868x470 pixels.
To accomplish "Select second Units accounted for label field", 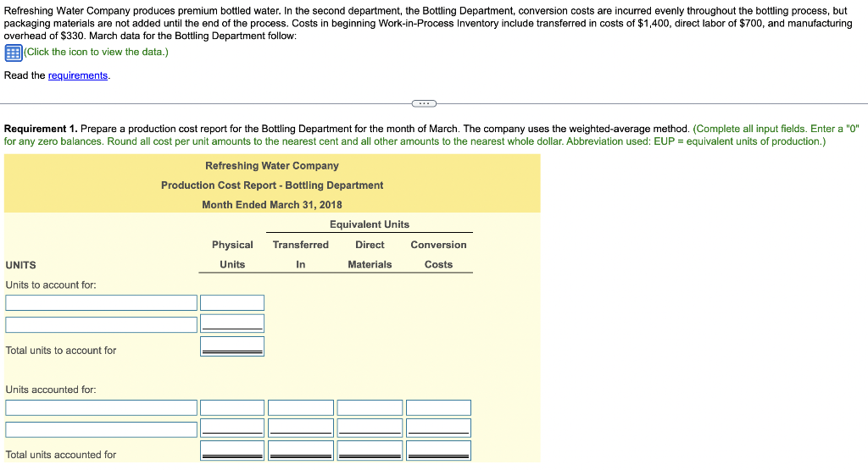I will point(102,429).
